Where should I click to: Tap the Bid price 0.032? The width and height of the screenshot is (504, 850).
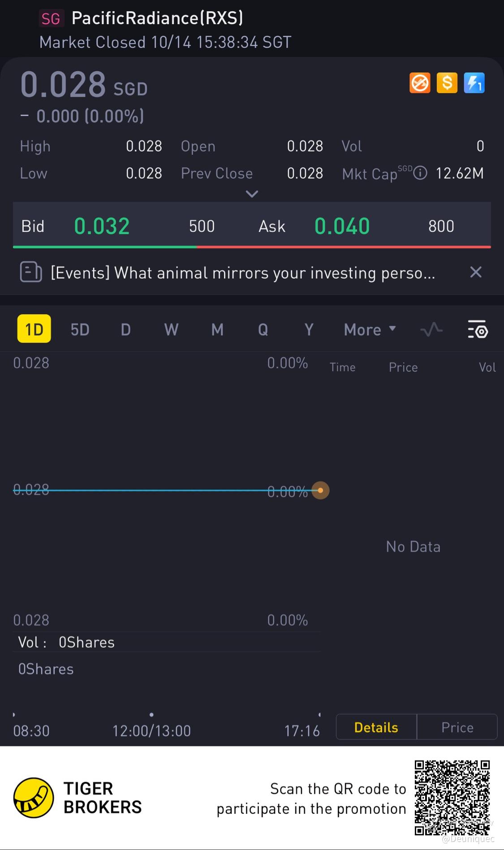(102, 226)
